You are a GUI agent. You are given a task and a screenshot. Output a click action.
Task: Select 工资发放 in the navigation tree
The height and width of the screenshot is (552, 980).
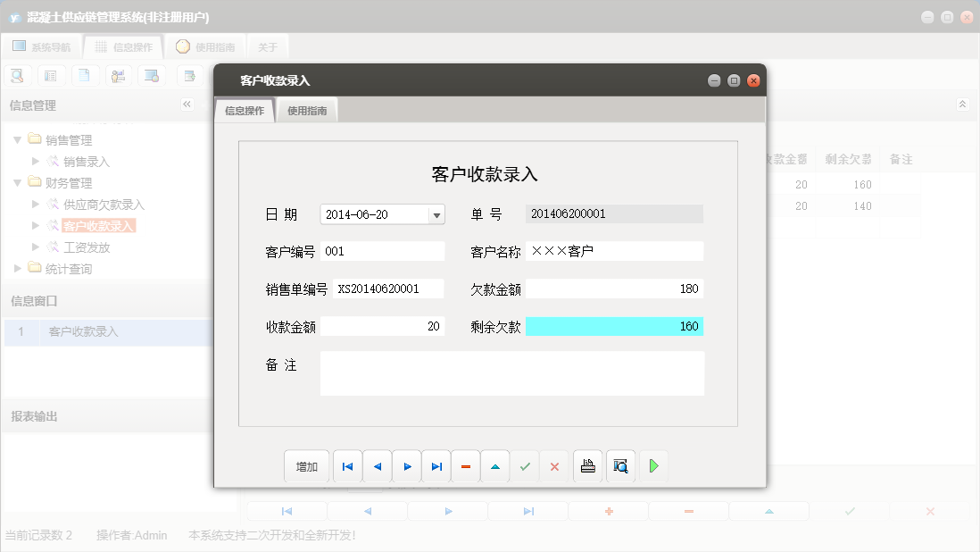[84, 247]
